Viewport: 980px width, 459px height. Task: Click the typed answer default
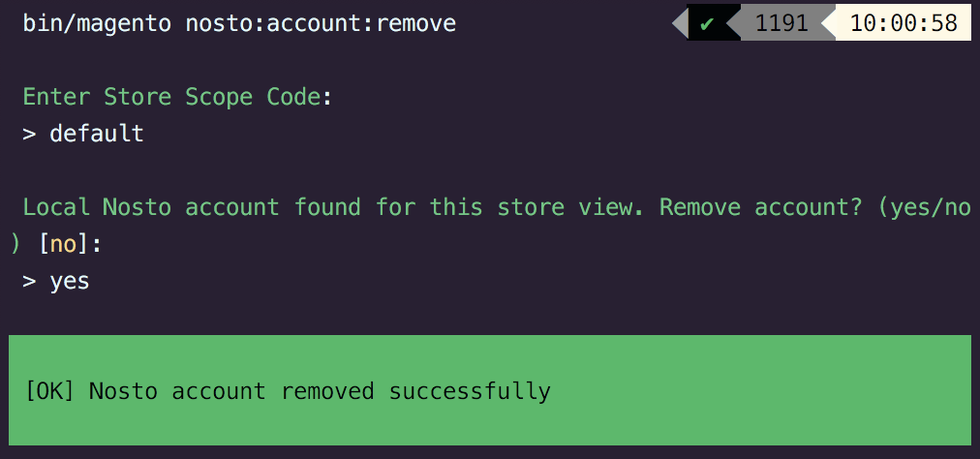tap(97, 134)
